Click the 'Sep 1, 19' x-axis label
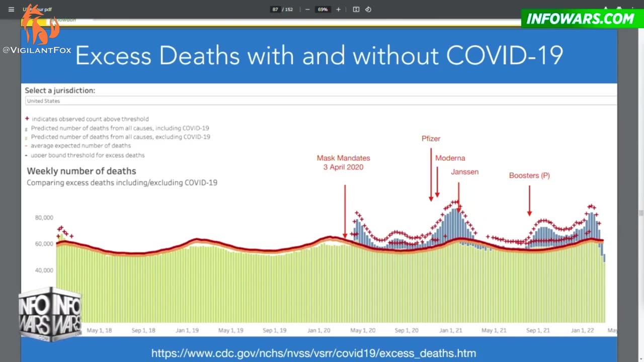The height and width of the screenshot is (362, 644). [275, 330]
